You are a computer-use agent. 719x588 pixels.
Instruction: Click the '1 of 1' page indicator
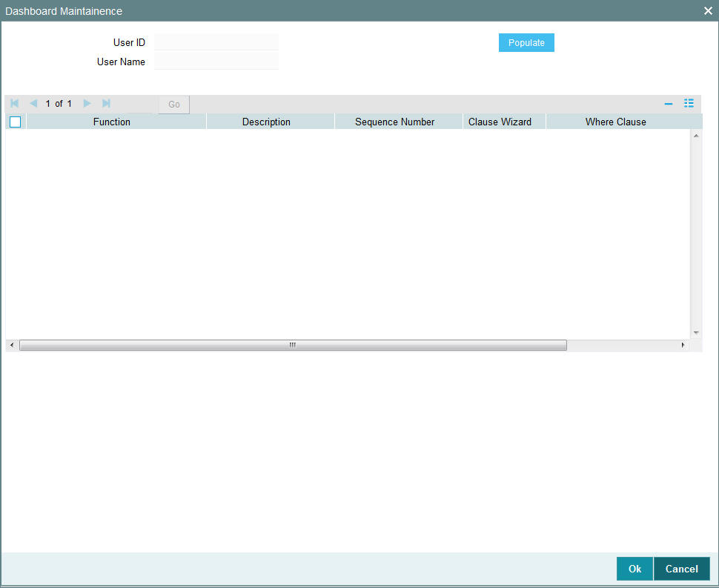pyautogui.click(x=59, y=104)
